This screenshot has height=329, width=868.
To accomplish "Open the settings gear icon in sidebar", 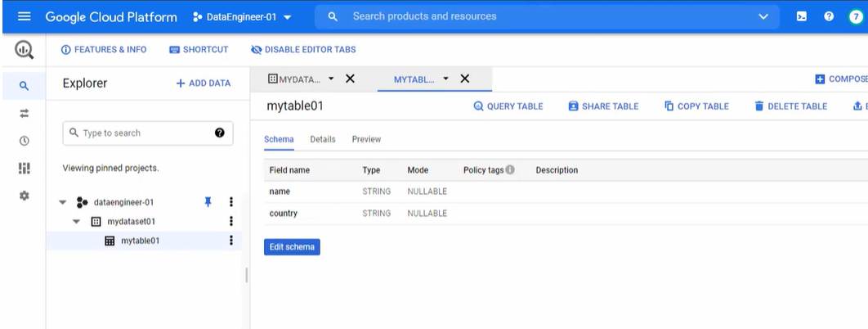I will coord(24,196).
